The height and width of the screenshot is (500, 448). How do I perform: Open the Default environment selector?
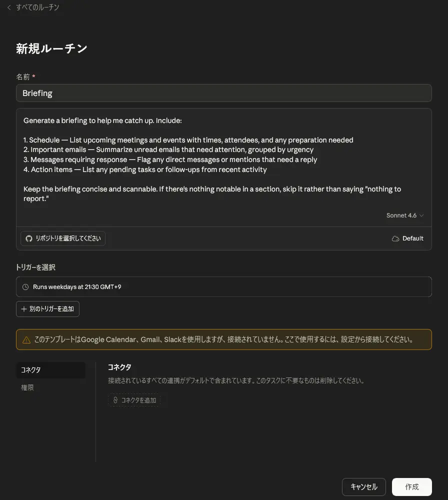click(407, 238)
